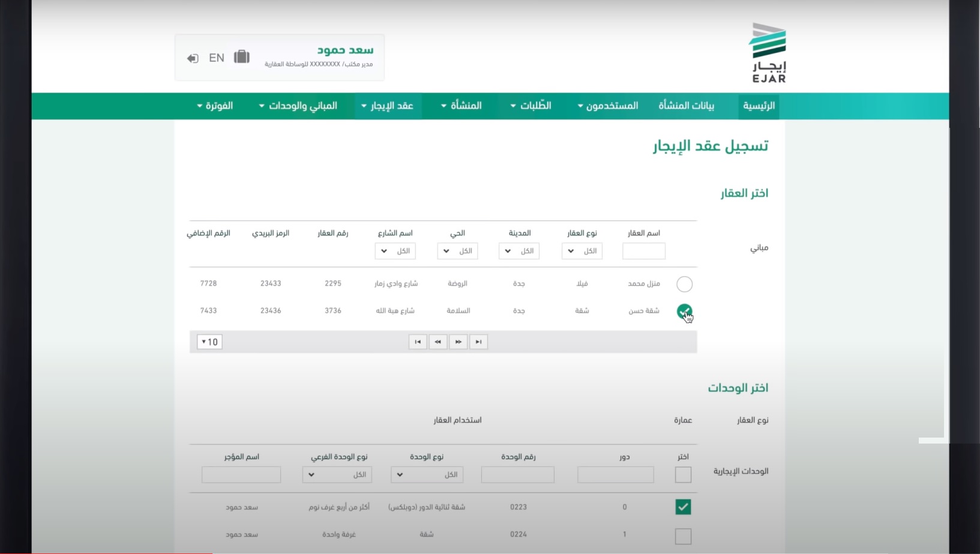The image size is (980, 554).
Task: Click the اسم العقار filter input field
Action: point(644,251)
